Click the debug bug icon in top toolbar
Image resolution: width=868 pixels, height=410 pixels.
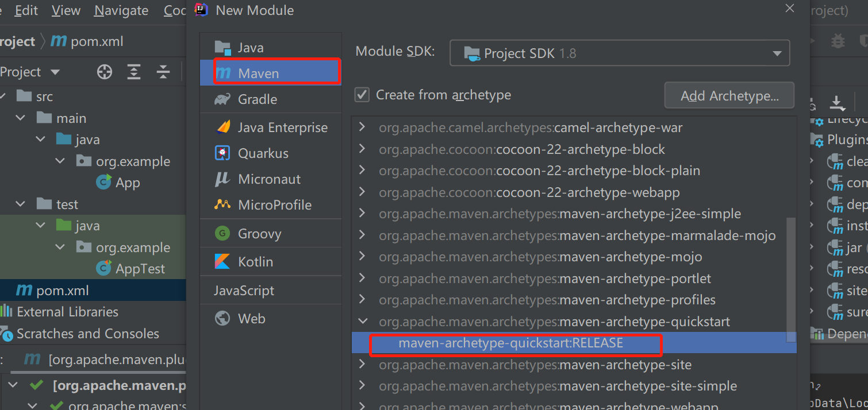pos(838,41)
